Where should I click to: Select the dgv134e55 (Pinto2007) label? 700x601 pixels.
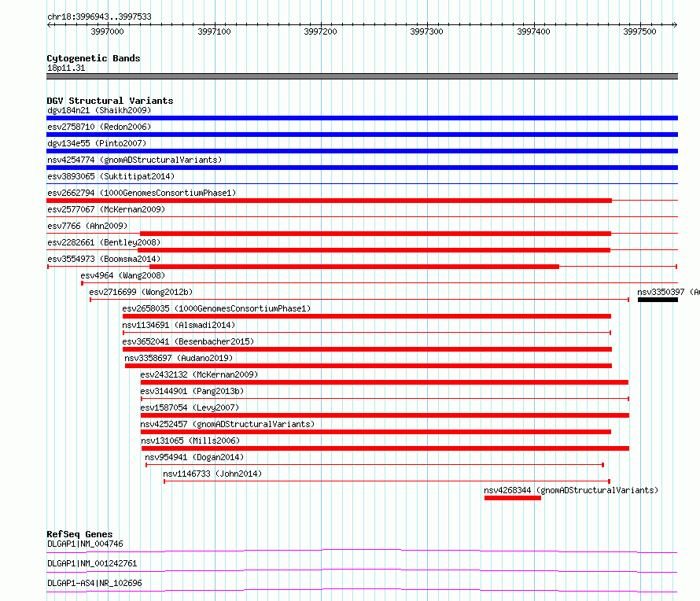coord(97,143)
